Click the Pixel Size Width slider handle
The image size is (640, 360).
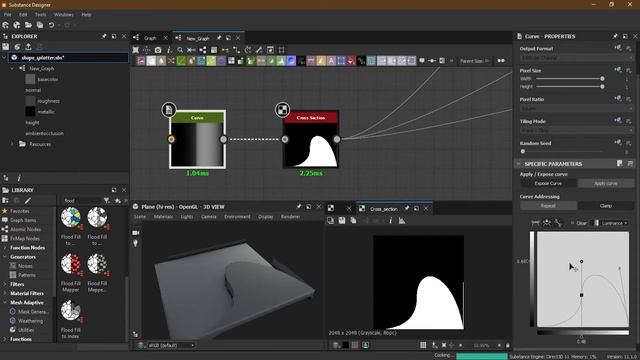tap(602, 78)
